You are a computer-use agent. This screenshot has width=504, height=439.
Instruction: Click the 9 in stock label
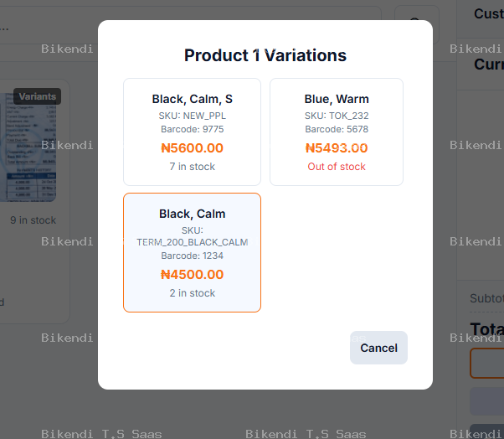click(x=33, y=220)
